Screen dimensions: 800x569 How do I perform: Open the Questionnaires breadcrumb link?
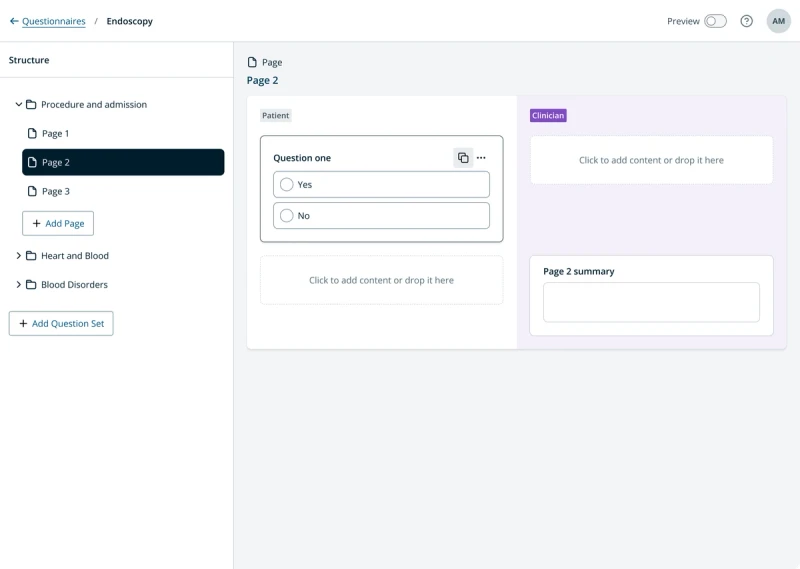tap(54, 21)
